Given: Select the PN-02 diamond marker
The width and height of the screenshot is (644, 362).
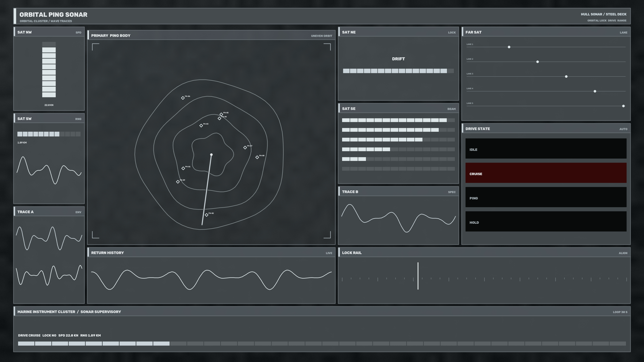Looking at the screenshot, I should (206, 215).
